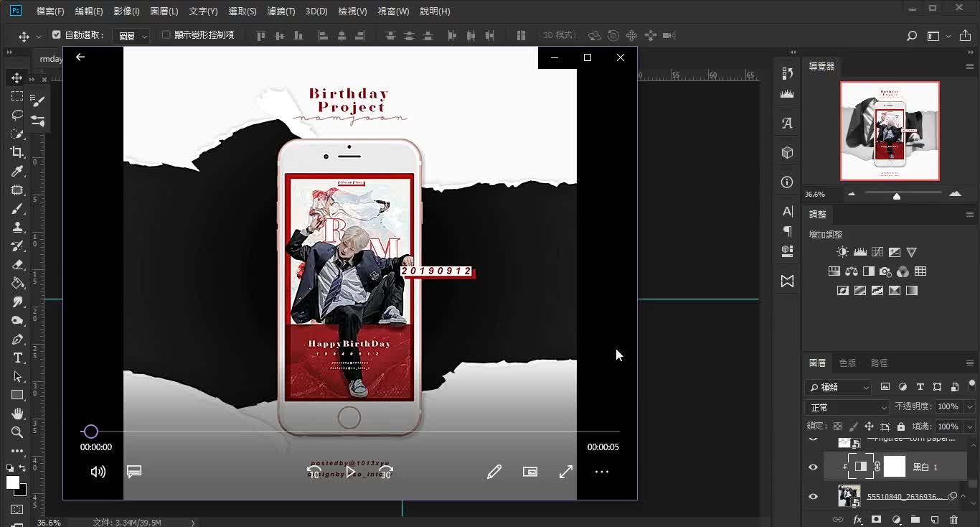Create a new layer group
Viewport: 980px width, 527px height.
coord(915,520)
